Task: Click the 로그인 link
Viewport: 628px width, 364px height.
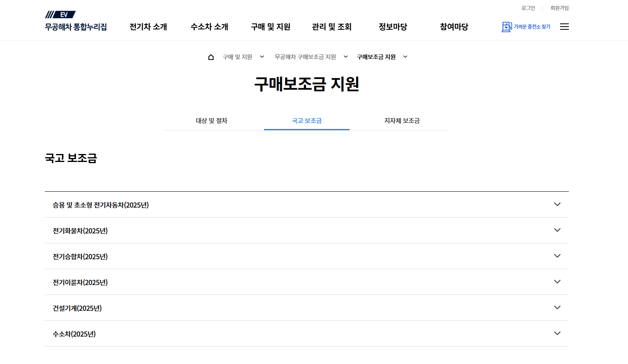Action: [x=528, y=8]
